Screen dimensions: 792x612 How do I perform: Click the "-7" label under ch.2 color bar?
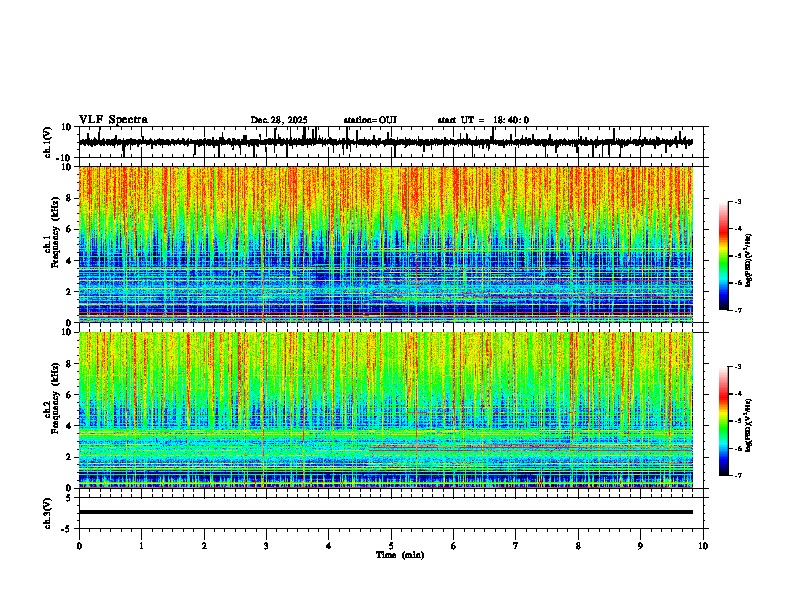(x=737, y=476)
